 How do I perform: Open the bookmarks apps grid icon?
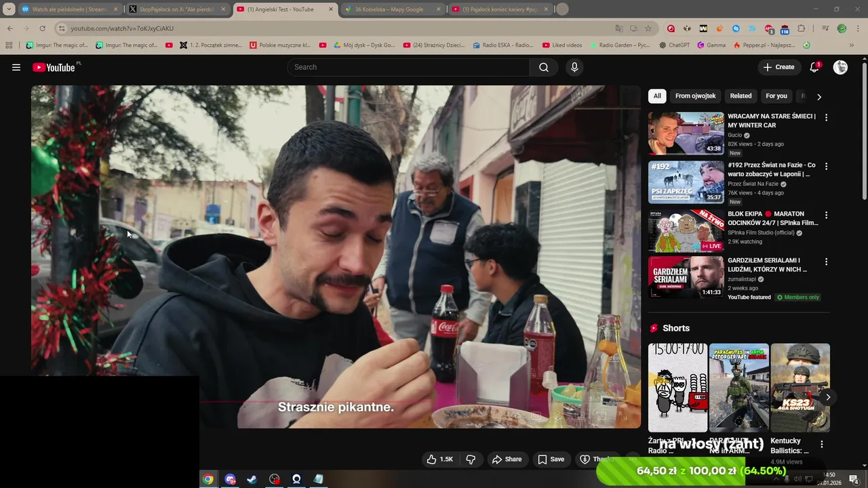point(9,45)
